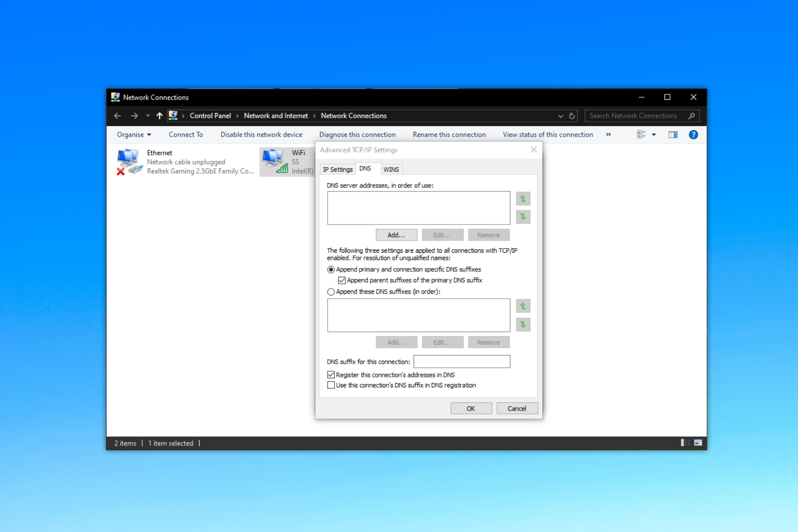Click Network Connections in the breadcrumb
Viewport: 798px width, 532px height.
[x=354, y=116]
